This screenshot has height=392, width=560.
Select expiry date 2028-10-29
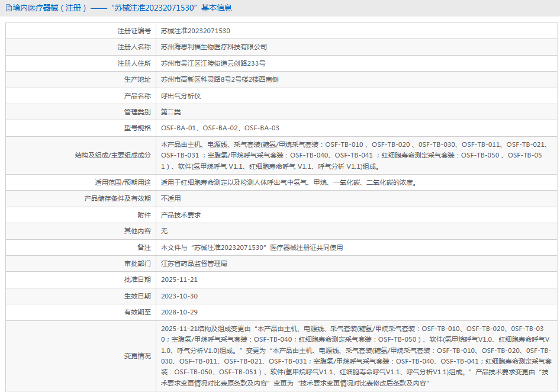click(x=179, y=312)
